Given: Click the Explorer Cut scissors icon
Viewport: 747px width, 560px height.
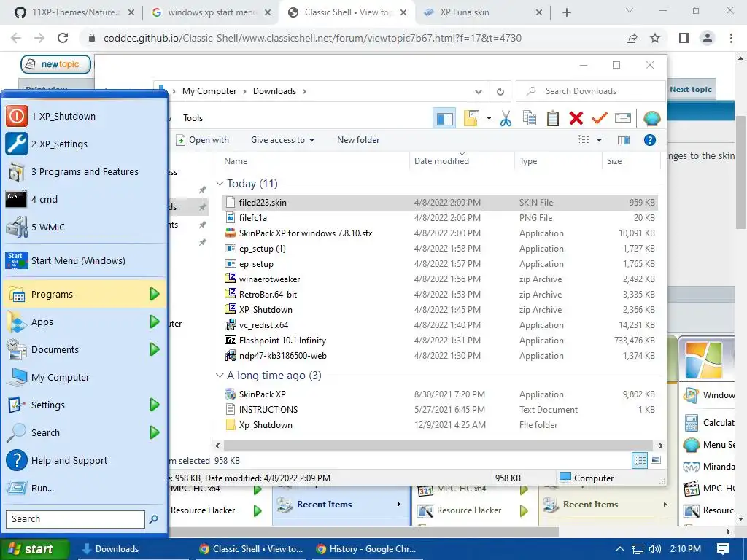Looking at the screenshot, I should click(x=506, y=118).
